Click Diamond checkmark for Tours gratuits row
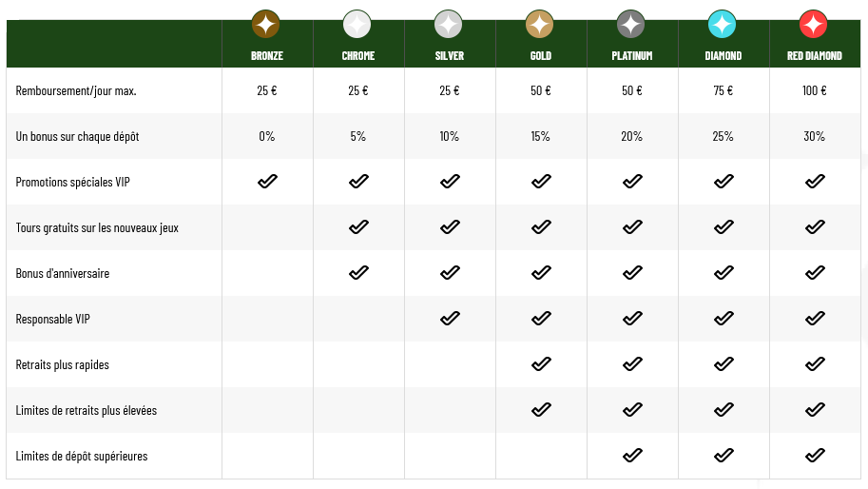The height and width of the screenshot is (489, 868). [724, 227]
